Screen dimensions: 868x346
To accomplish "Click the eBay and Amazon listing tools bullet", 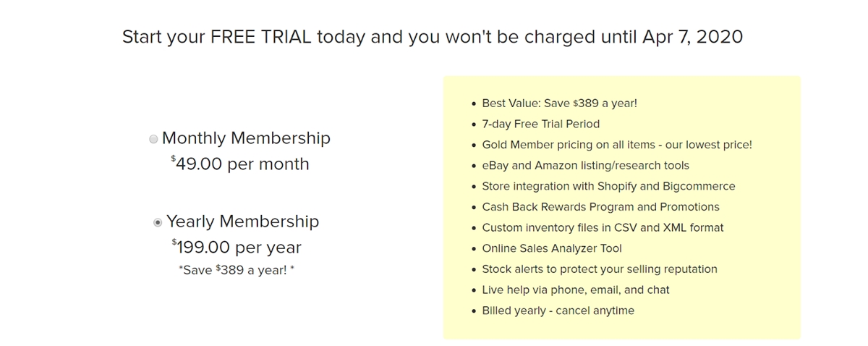I will pos(585,166).
